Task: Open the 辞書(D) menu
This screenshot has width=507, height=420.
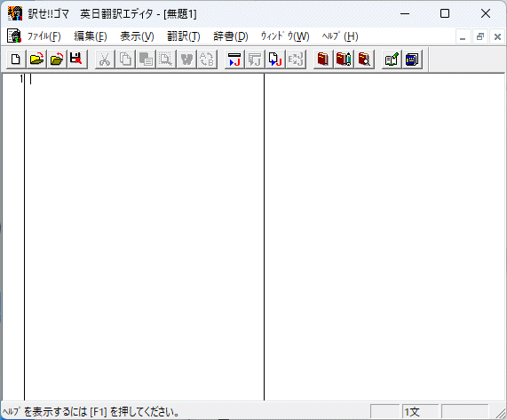Action: (231, 36)
